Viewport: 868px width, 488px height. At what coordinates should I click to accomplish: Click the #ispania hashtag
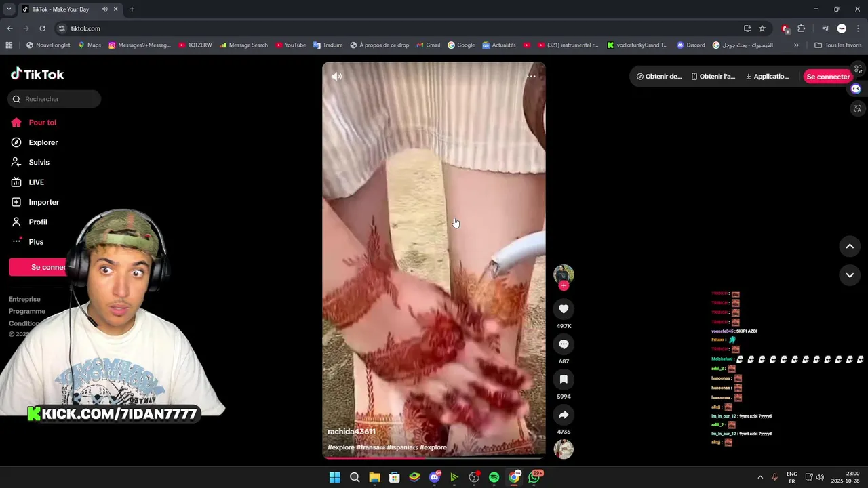[402, 447]
